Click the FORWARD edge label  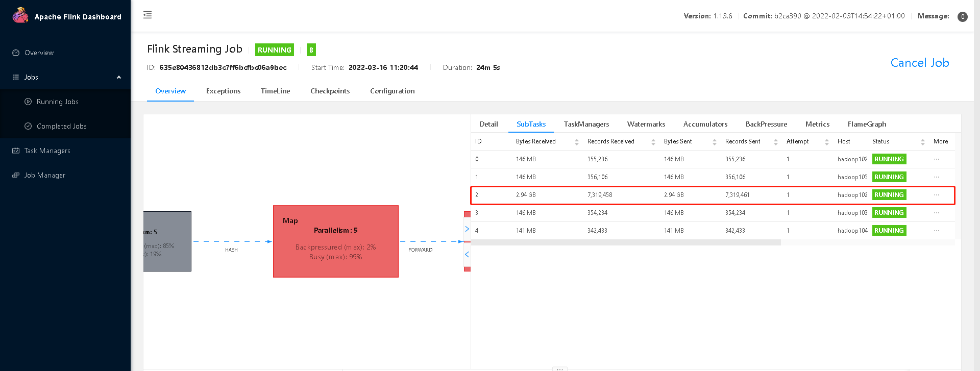420,250
